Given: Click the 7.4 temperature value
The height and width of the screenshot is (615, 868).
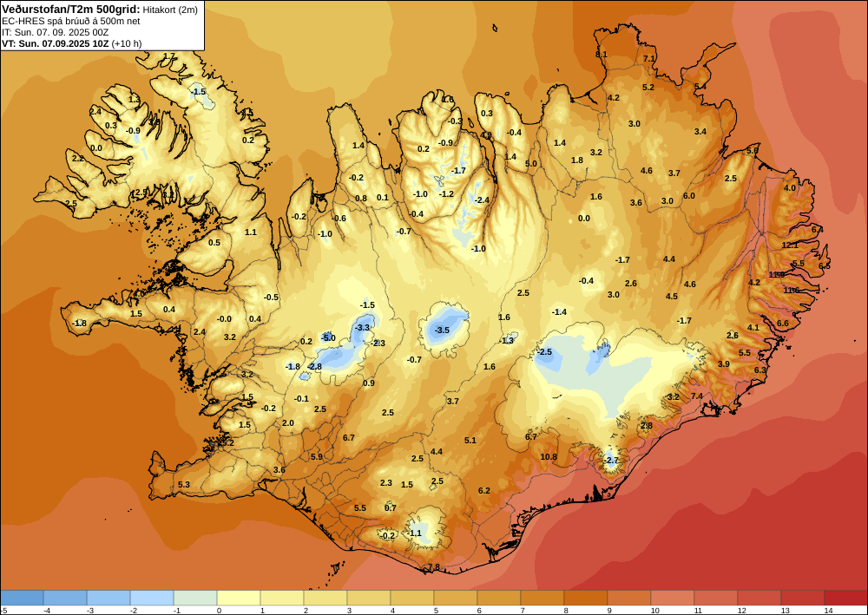Looking at the screenshot, I should point(697,396).
